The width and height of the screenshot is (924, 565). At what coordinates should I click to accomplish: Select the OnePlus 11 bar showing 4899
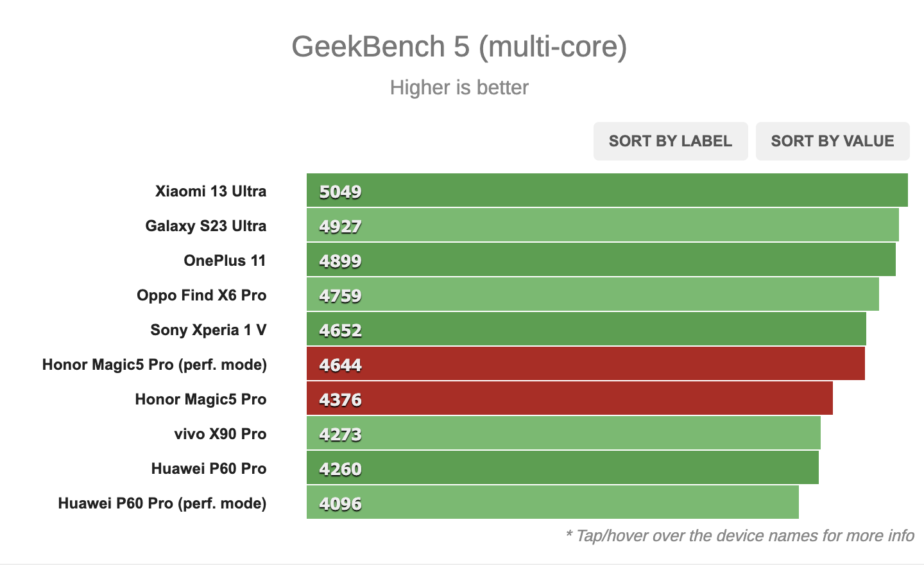coord(601,260)
